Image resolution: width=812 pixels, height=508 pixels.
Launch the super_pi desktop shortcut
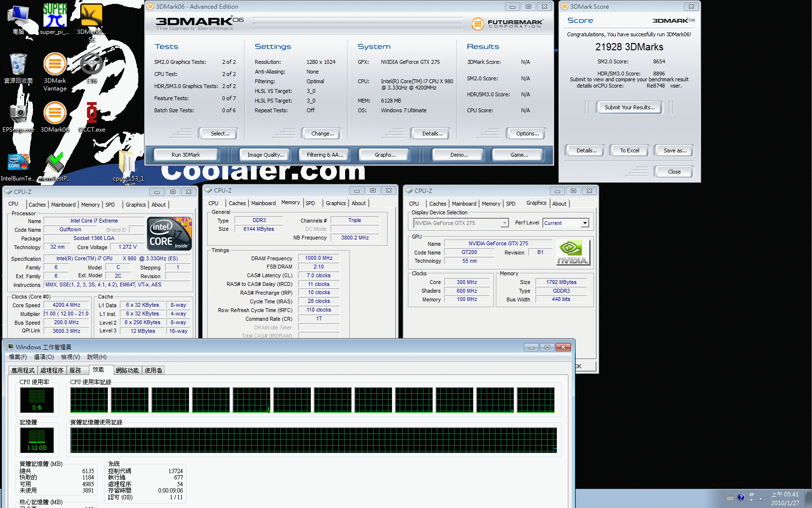pyautogui.click(x=55, y=19)
